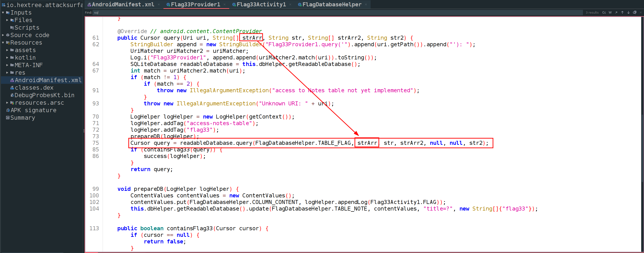
Task: Click the AndroidManifest.xml tab file icon
Action: (89, 4)
